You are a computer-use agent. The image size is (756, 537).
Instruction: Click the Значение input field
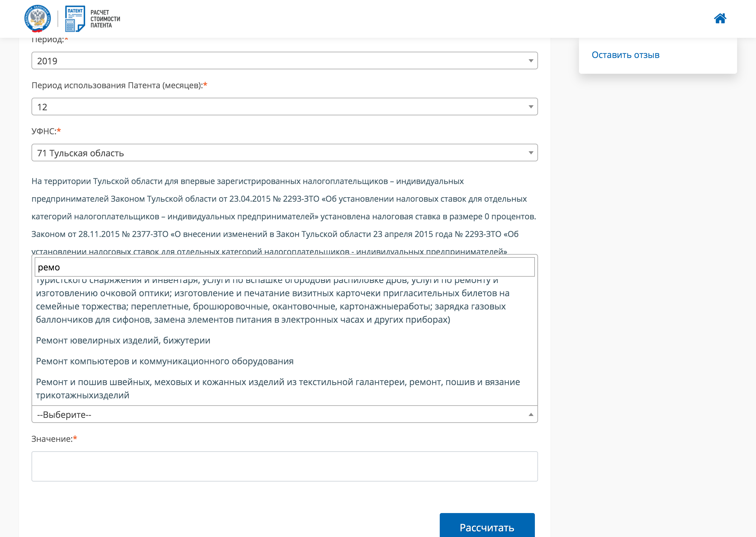click(x=284, y=466)
